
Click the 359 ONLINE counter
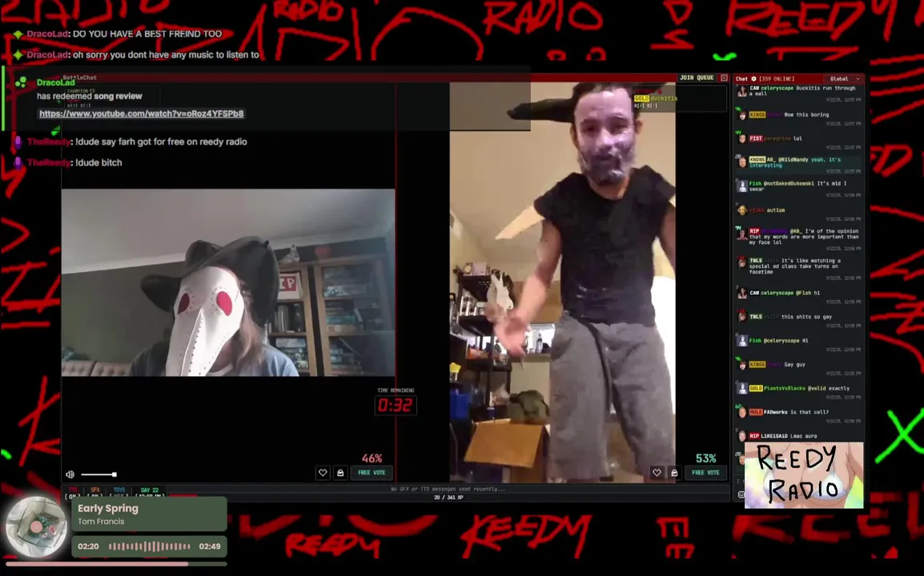tap(776, 78)
